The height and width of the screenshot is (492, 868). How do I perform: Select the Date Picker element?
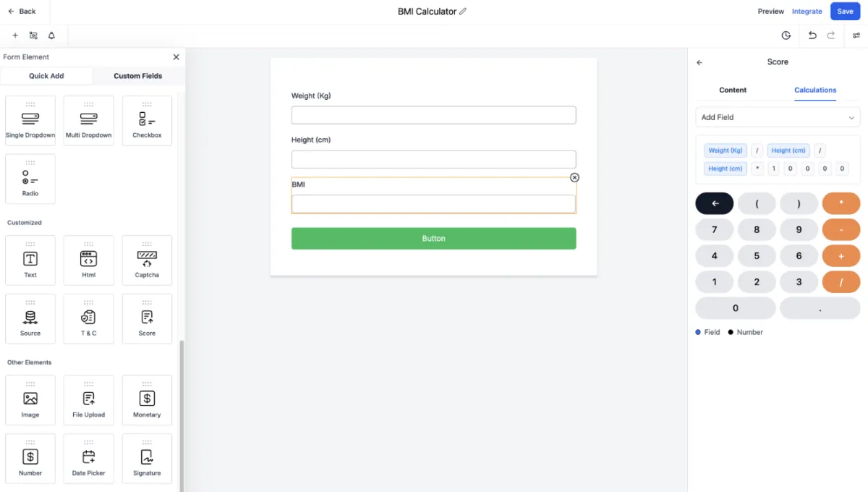[88, 458]
